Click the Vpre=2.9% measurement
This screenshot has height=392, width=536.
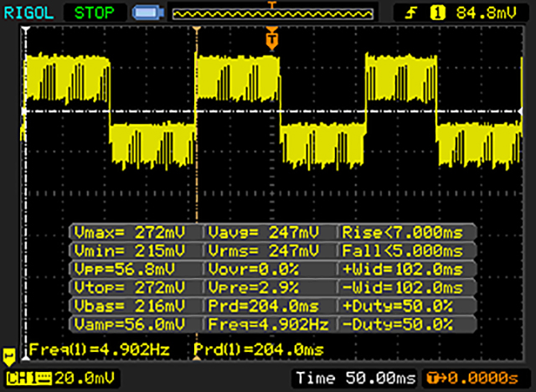click(x=253, y=287)
